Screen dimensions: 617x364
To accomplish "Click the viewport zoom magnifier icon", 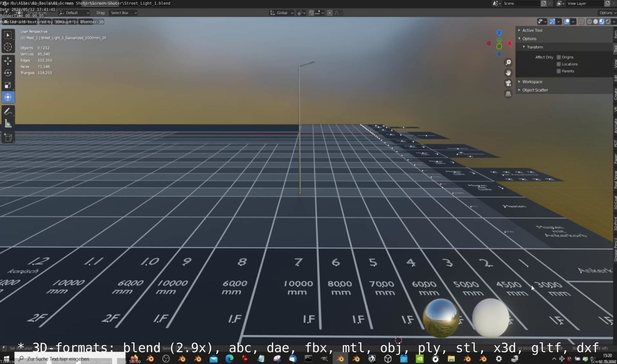I will click(x=508, y=62).
